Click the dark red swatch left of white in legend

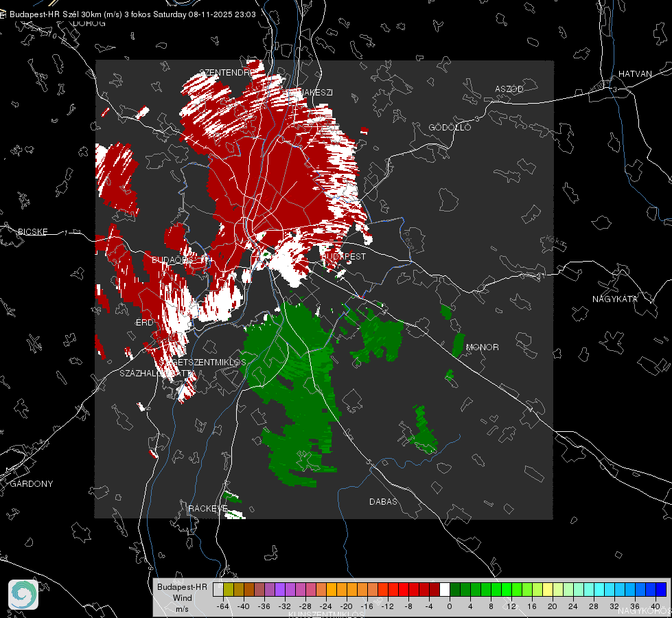pyautogui.click(x=434, y=589)
